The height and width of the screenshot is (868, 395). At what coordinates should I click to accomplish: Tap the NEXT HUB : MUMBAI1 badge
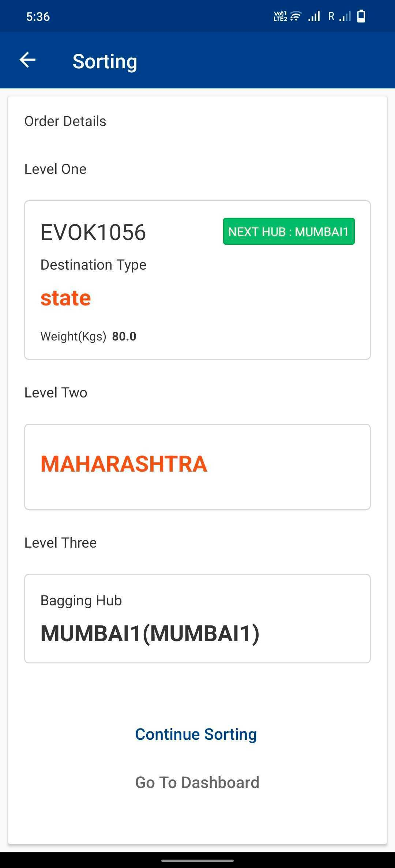(289, 232)
